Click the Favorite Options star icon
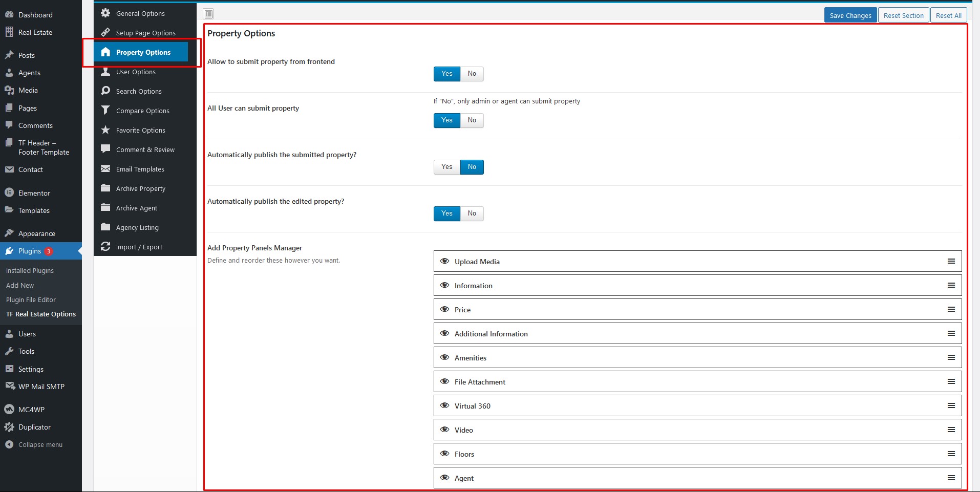Screen dimensions: 980x492 105,130
